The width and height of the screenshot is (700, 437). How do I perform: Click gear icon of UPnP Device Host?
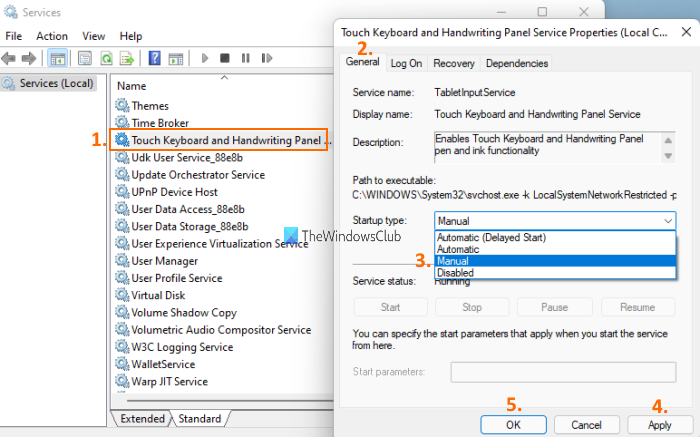(122, 191)
